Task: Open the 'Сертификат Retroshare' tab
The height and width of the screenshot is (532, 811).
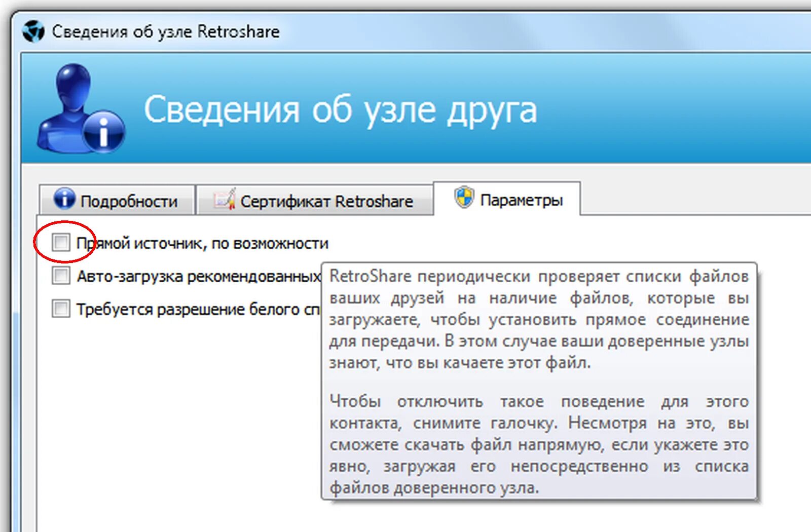Action: point(315,200)
